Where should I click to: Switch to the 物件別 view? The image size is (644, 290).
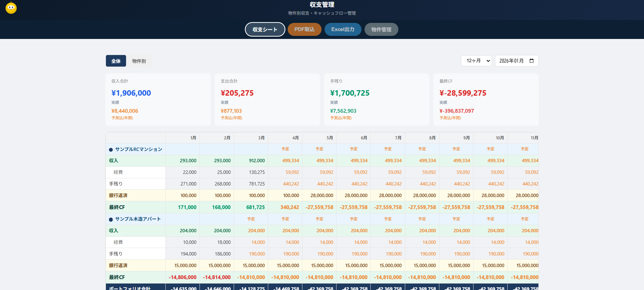(x=139, y=61)
